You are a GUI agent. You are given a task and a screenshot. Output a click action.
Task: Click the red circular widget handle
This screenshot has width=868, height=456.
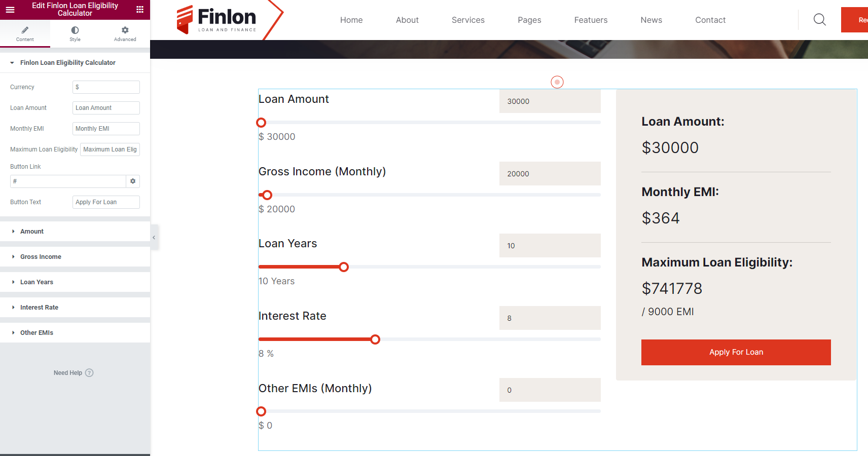[557, 82]
